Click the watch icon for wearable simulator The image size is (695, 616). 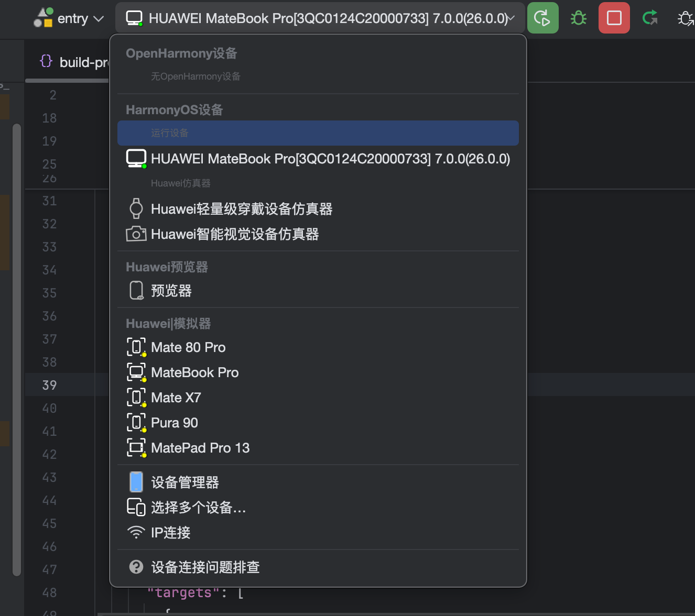tap(136, 208)
